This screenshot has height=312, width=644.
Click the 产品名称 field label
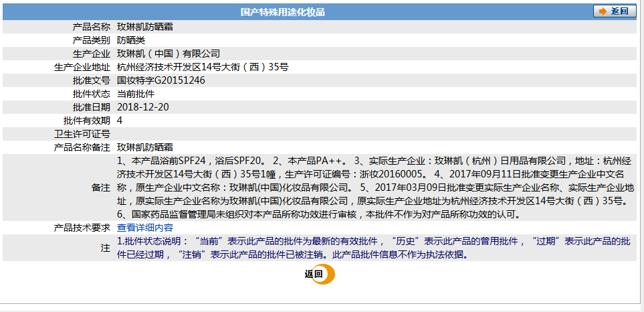click(92, 27)
